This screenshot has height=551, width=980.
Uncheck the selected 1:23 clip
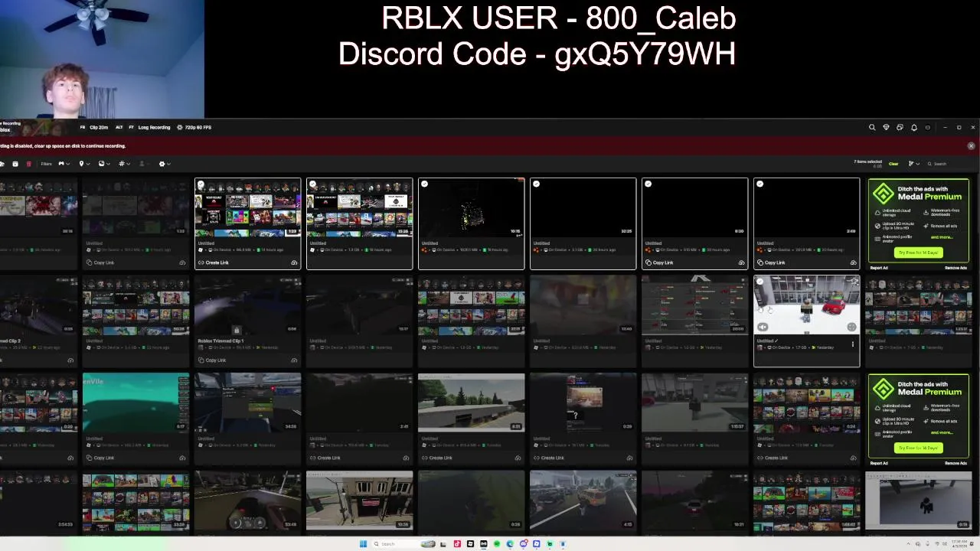click(201, 184)
